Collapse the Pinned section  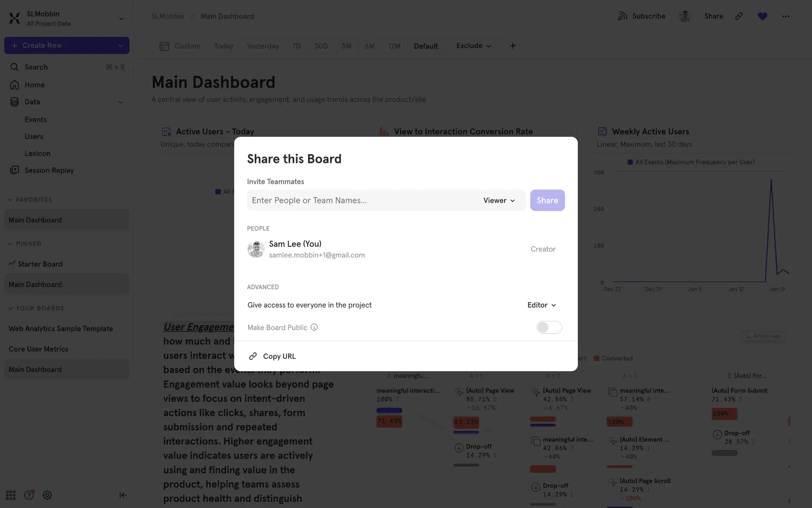coord(11,244)
